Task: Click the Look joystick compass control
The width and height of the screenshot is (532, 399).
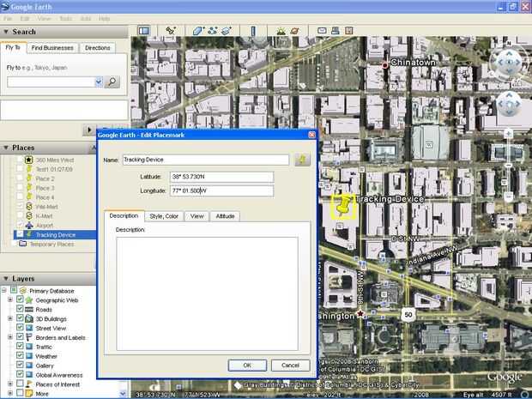Action: 508,62
